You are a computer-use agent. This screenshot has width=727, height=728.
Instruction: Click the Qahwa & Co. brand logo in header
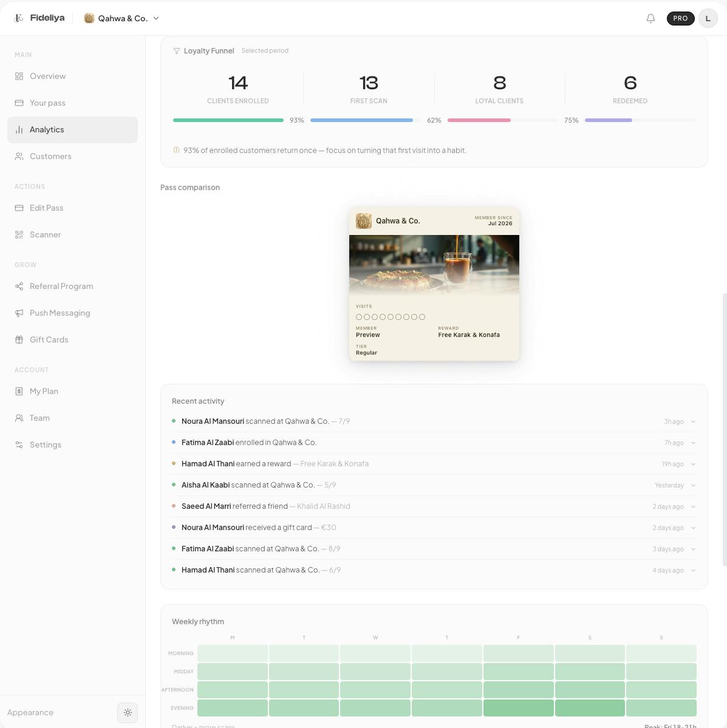coord(89,18)
